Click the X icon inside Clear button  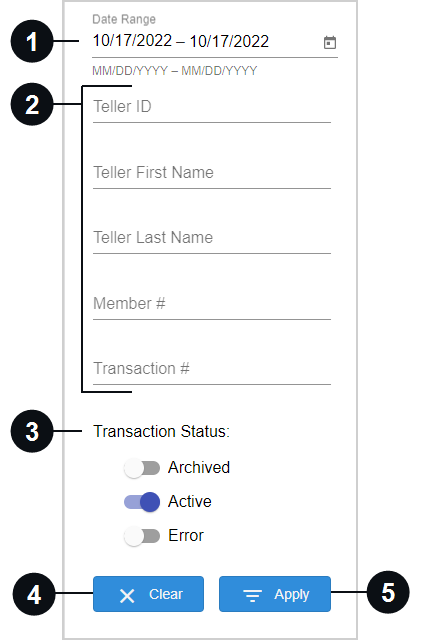pos(127,596)
